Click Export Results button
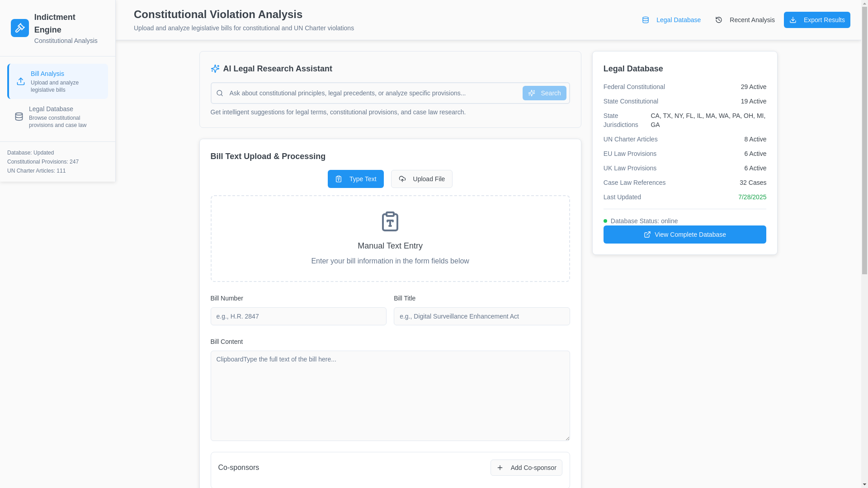Screen dimensions: 868x488 (x=817, y=20)
